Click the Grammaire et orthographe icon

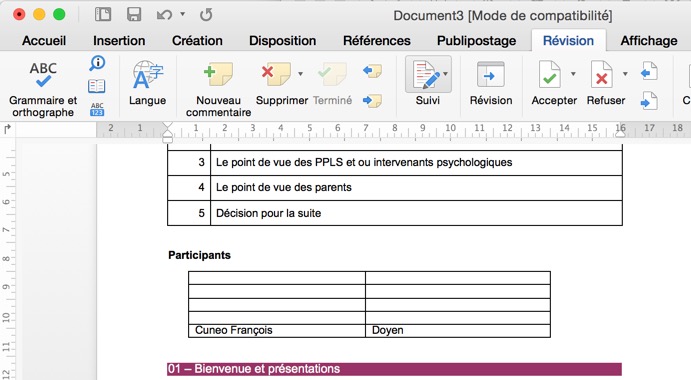[43, 75]
